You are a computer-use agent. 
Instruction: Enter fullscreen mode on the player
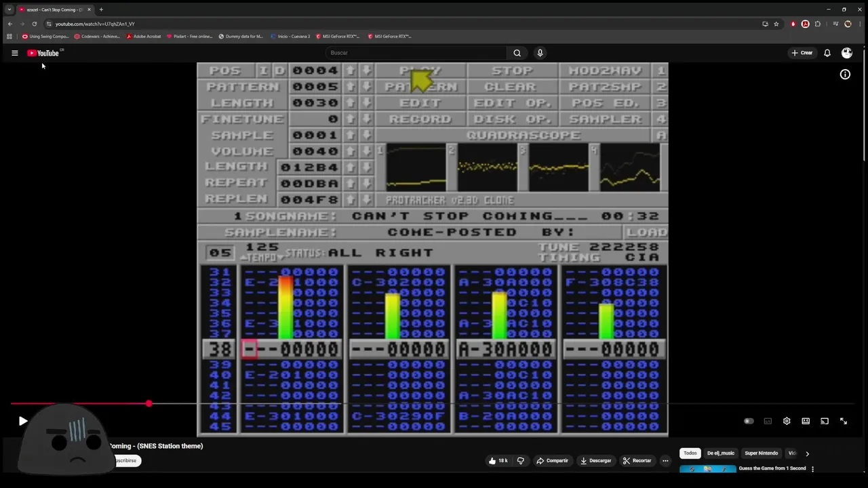(x=844, y=421)
